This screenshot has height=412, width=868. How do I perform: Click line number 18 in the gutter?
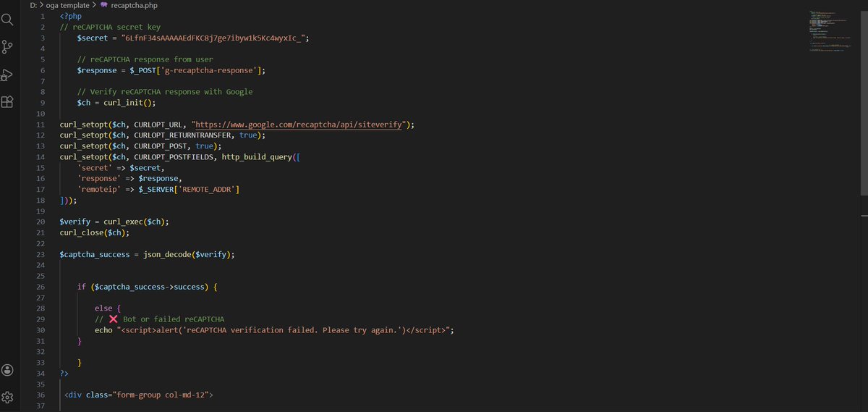click(x=41, y=201)
